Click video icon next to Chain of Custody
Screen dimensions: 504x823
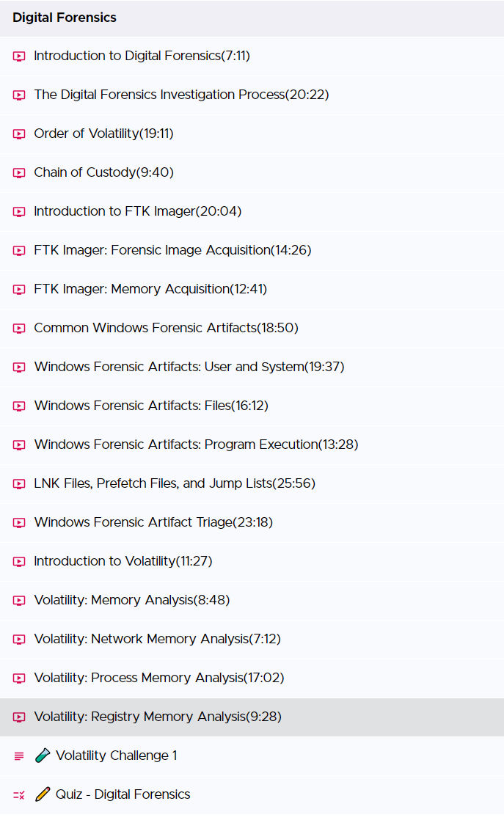(x=19, y=172)
